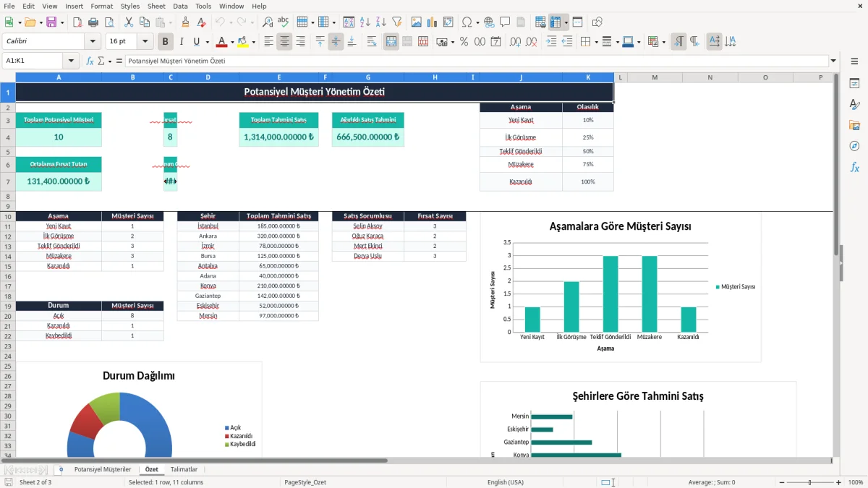Open Underline style dropdown arrow
This screenshot has height=488, width=868.
[206, 42]
